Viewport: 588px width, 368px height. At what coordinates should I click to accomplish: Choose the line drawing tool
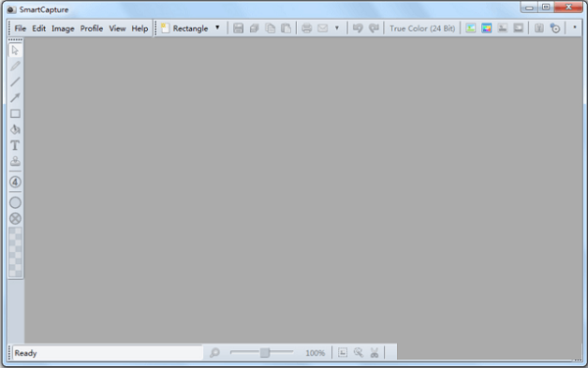(15, 81)
